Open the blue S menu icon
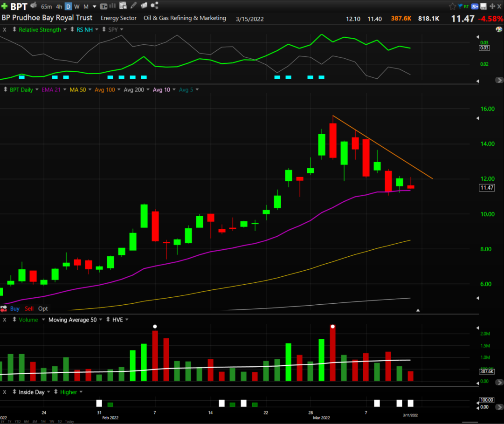The width and height of the screenshot is (504, 424). [475, 6]
